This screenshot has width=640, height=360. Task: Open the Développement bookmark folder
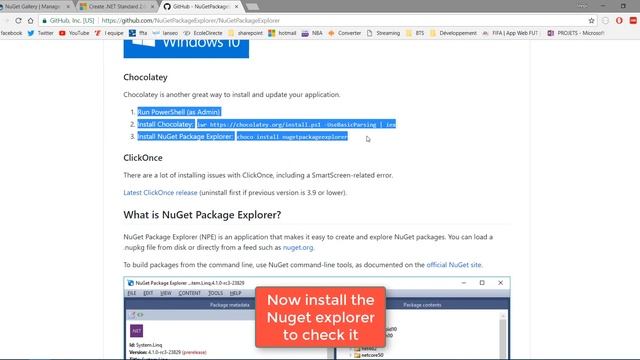[453, 33]
